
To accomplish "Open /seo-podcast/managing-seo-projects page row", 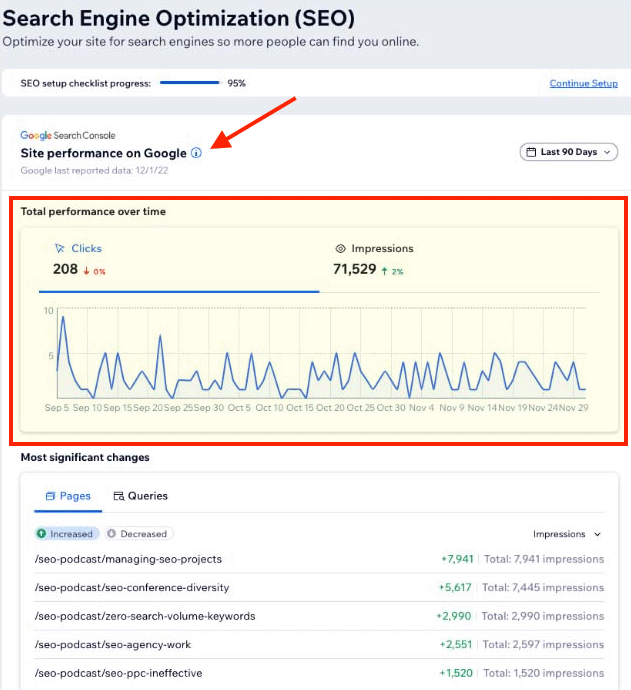I will [319, 559].
